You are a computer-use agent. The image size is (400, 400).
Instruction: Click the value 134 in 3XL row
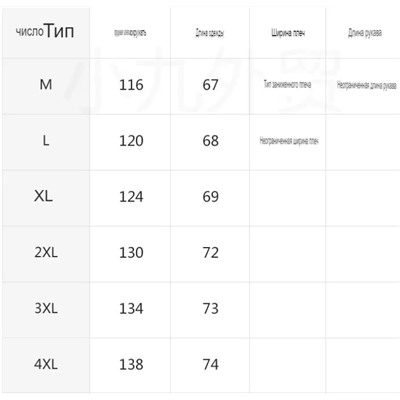[x=131, y=309]
